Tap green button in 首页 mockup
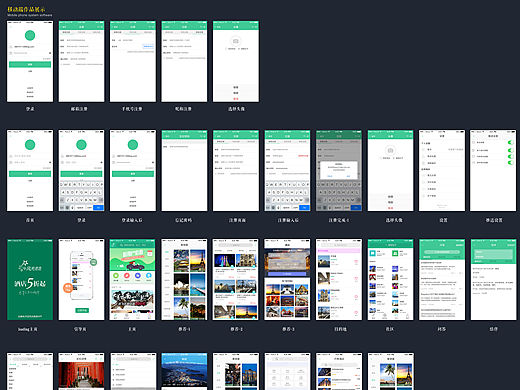 [30, 174]
